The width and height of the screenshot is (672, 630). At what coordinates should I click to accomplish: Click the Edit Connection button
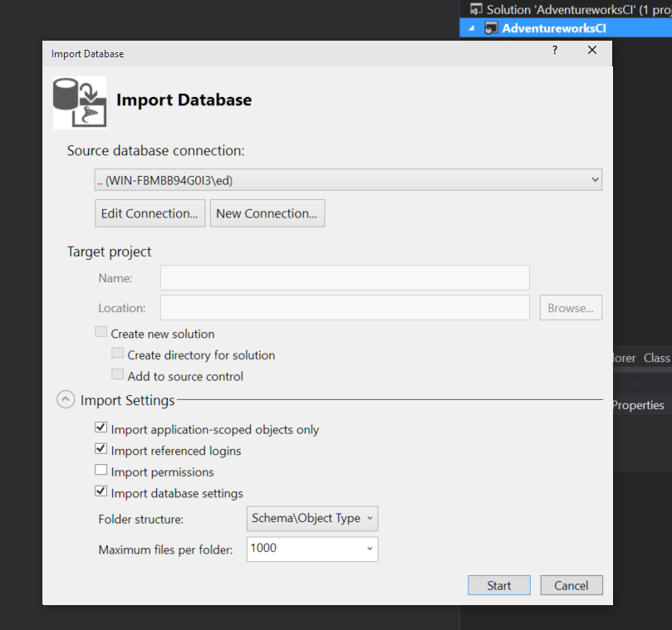point(150,212)
